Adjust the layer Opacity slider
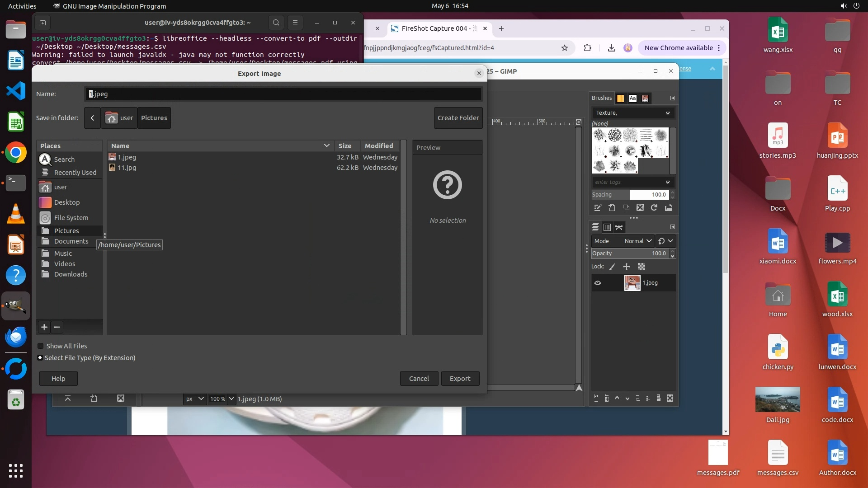Viewport: 868px width, 488px height. (x=628, y=253)
